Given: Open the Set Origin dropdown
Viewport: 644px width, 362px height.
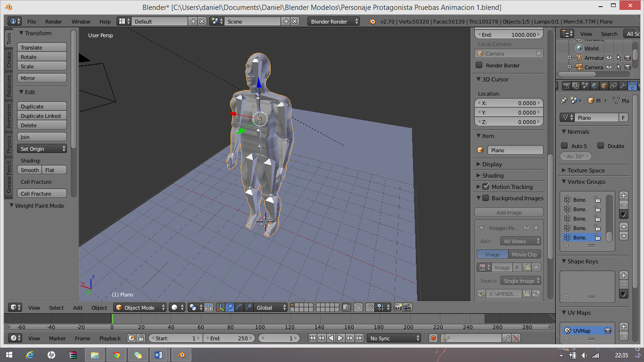Looking at the screenshot, I should point(42,149).
